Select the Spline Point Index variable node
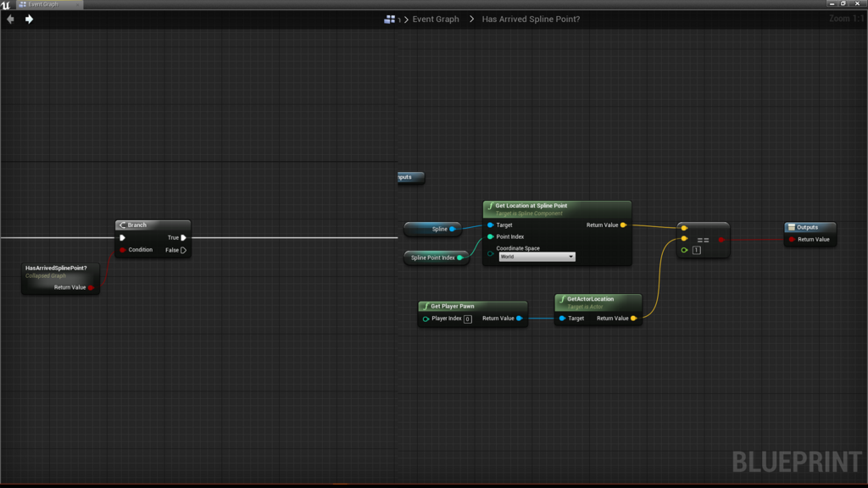This screenshot has width=868, height=488. [x=437, y=258]
